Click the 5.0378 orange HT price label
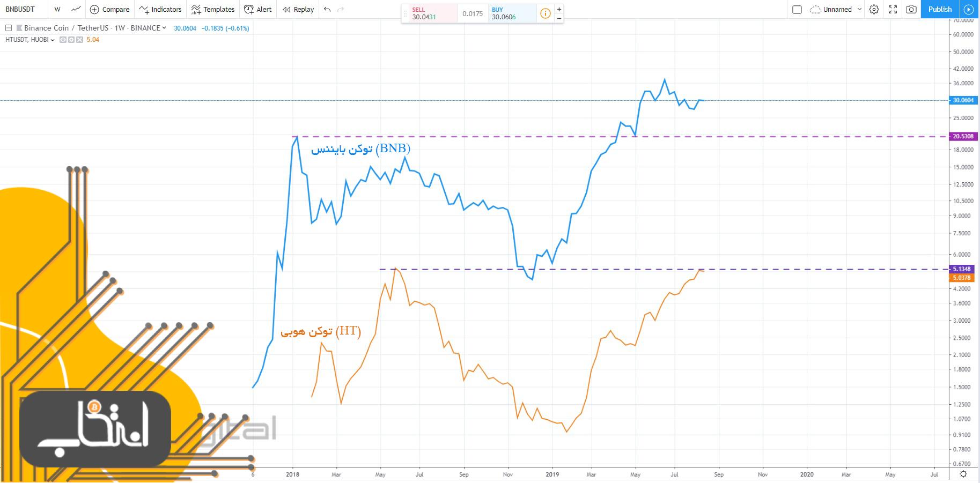Viewport: 980px width, 483px height. tap(961, 278)
